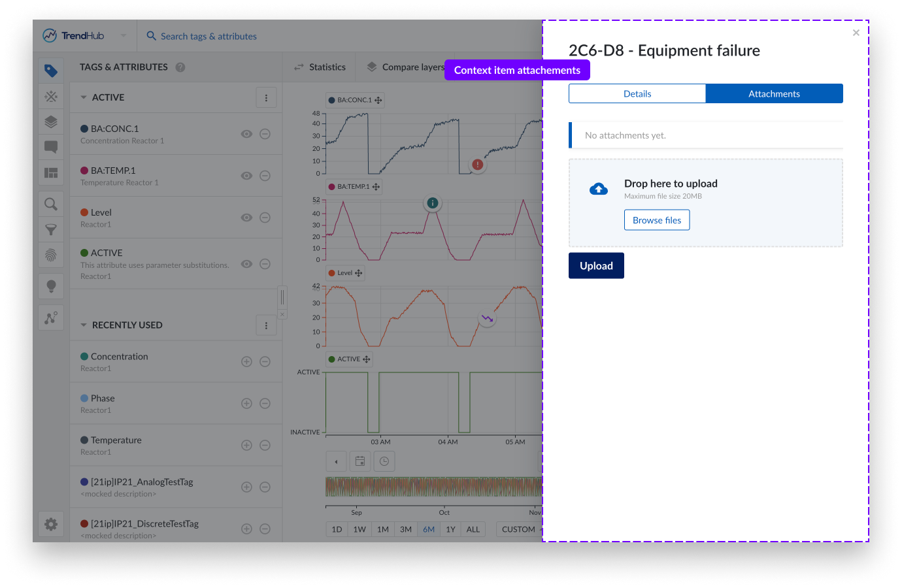This screenshot has height=588, width=902.
Task: Open the TrendHub dropdown arrow
Action: pyautogui.click(x=122, y=36)
